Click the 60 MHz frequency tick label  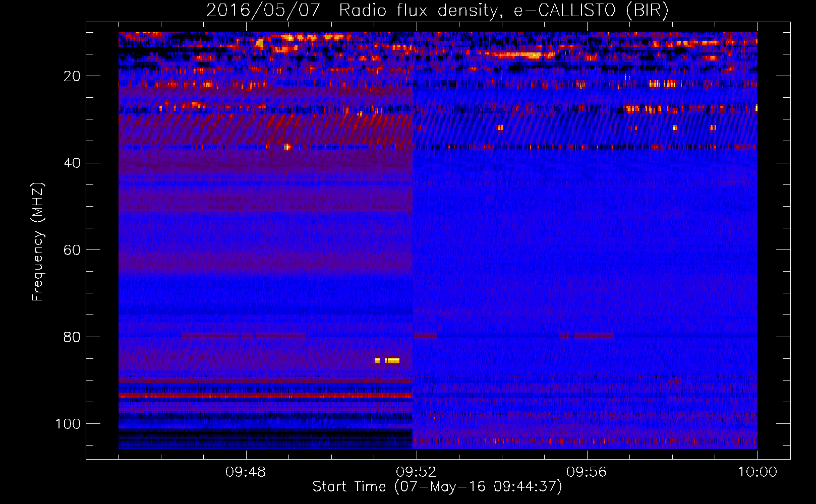[72, 250]
